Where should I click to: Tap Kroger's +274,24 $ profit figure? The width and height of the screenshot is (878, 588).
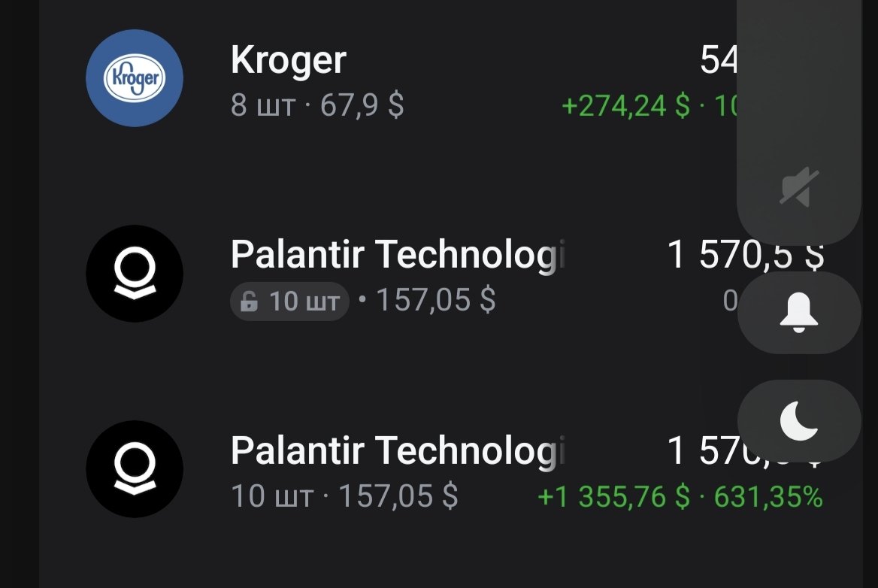(x=625, y=106)
